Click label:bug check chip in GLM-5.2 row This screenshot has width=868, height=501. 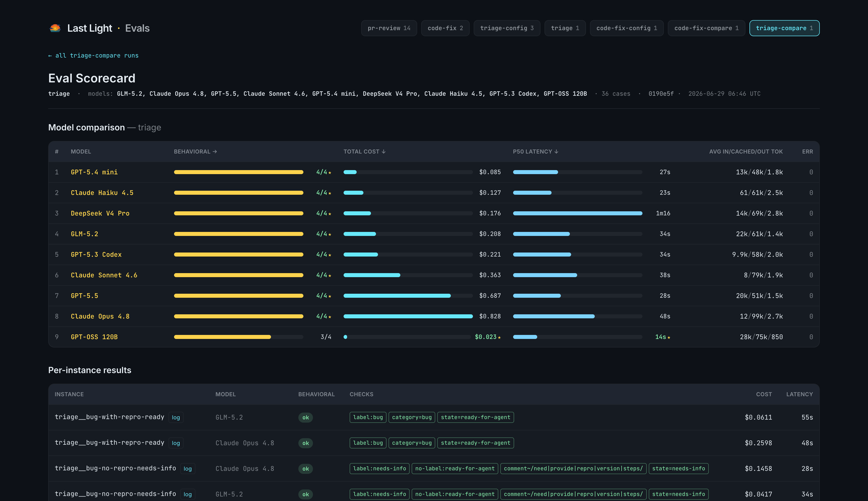click(368, 417)
